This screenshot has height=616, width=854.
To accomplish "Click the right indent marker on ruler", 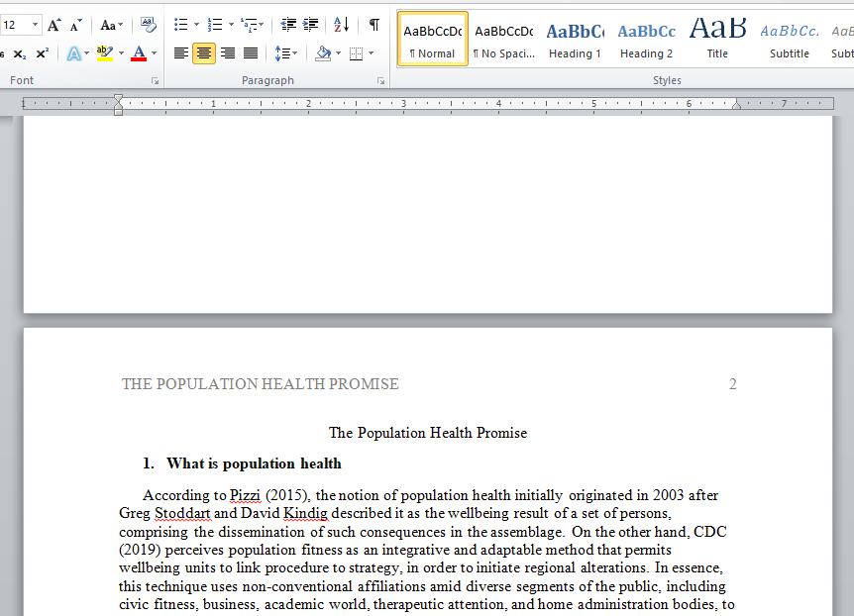I will [x=736, y=104].
